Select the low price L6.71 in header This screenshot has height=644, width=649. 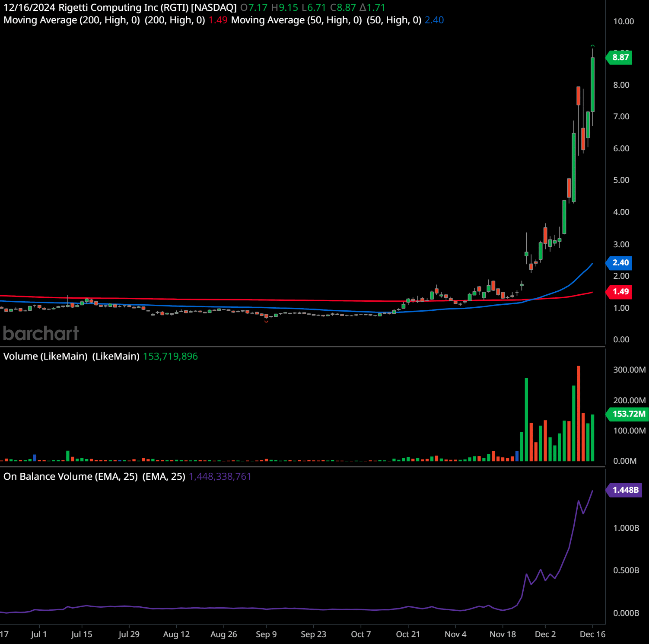pos(314,7)
